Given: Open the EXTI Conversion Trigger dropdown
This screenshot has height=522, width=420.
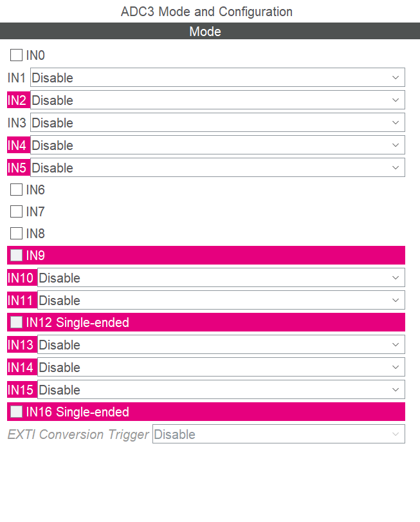Looking at the screenshot, I should pyautogui.click(x=278, y=434).
